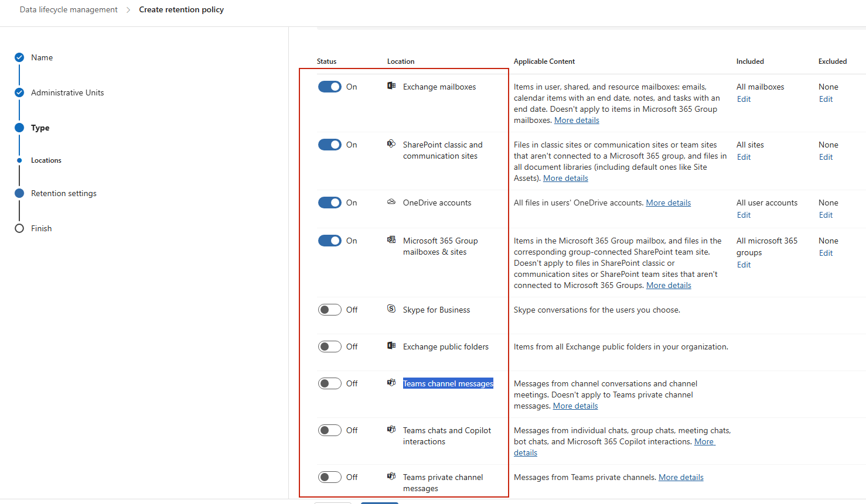Click the Teams chats and Copilot interactions icon

click(391, 430)
